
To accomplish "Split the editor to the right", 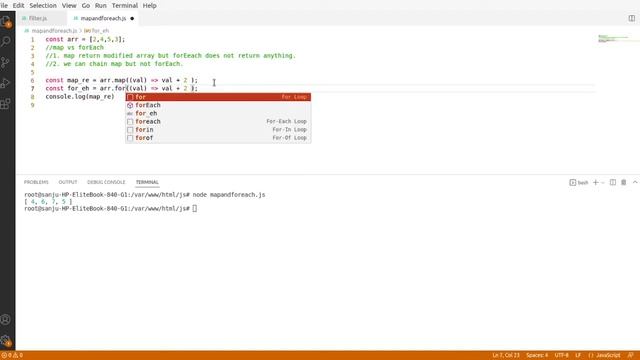I will (x=631, y=18).
